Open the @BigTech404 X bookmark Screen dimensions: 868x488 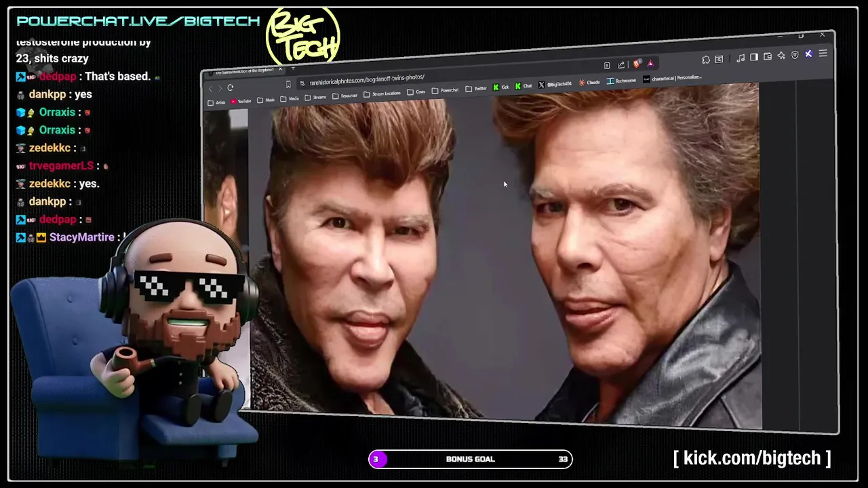pyautogui.click(x=555, y=85)
